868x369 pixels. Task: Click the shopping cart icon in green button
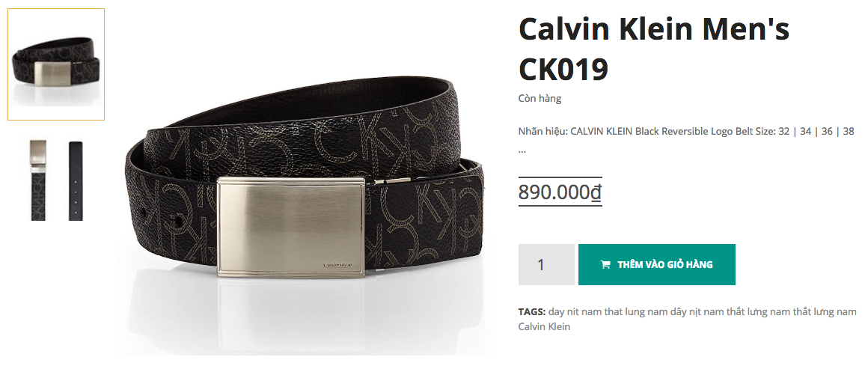pyautogui.click(x=605, y=265)
